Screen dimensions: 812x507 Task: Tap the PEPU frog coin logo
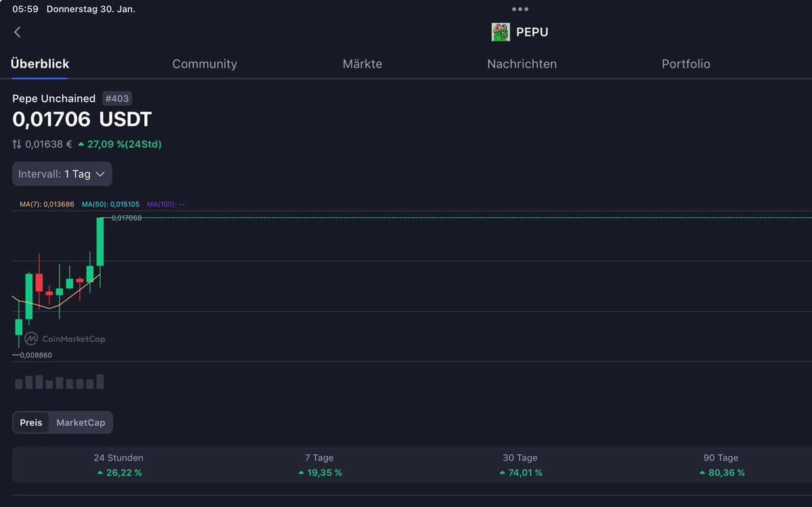[x=501, y=32]
